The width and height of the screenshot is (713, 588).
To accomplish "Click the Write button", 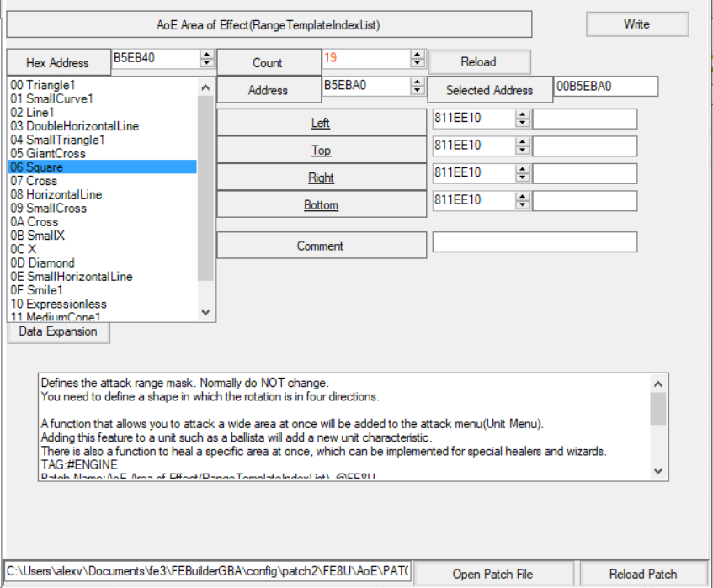I will point(637,24).
